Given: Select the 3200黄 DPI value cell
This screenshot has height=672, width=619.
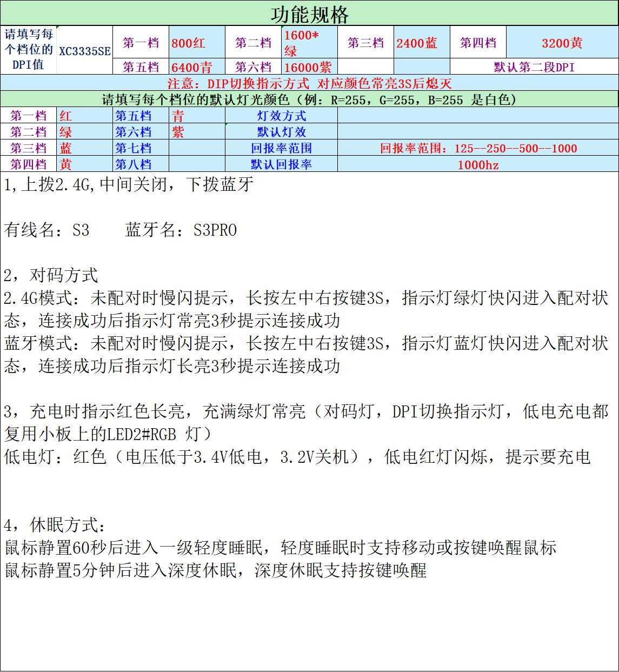Looking at the screenshot, I should click(x=562, y=42).
